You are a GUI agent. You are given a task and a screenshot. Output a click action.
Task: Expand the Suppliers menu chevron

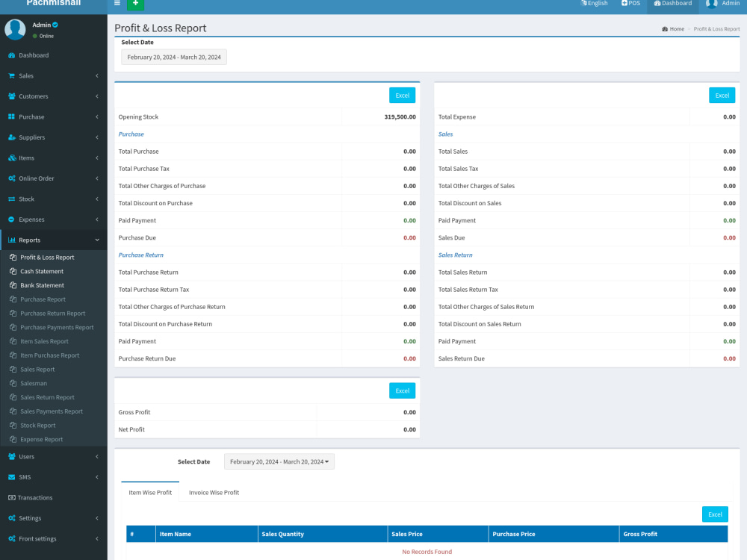tap(97, 137)
